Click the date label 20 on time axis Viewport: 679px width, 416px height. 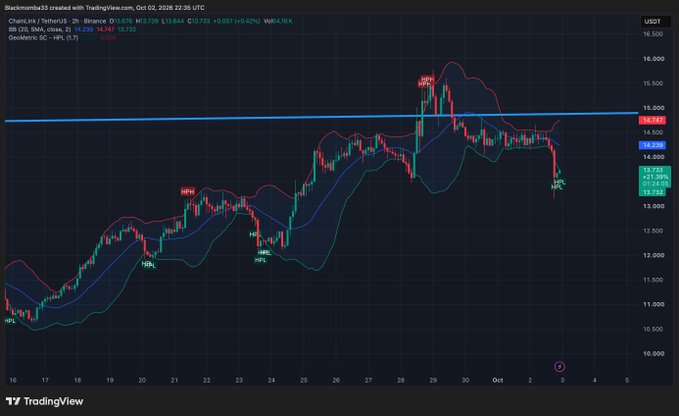click(x=142, y=380)
